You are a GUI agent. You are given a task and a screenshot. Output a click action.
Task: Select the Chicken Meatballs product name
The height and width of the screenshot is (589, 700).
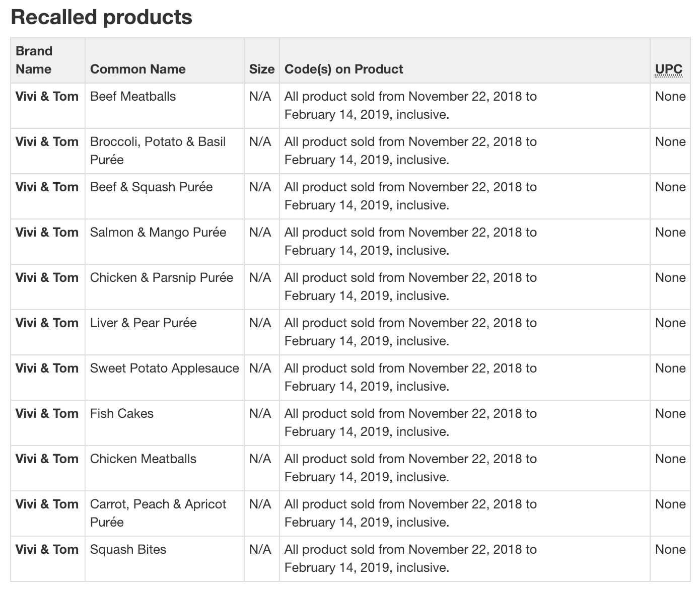[143, 459]
